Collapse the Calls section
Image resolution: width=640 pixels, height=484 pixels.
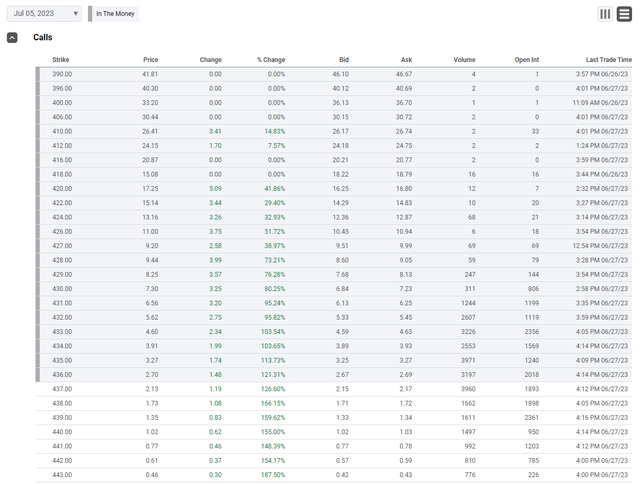point(12,38)
